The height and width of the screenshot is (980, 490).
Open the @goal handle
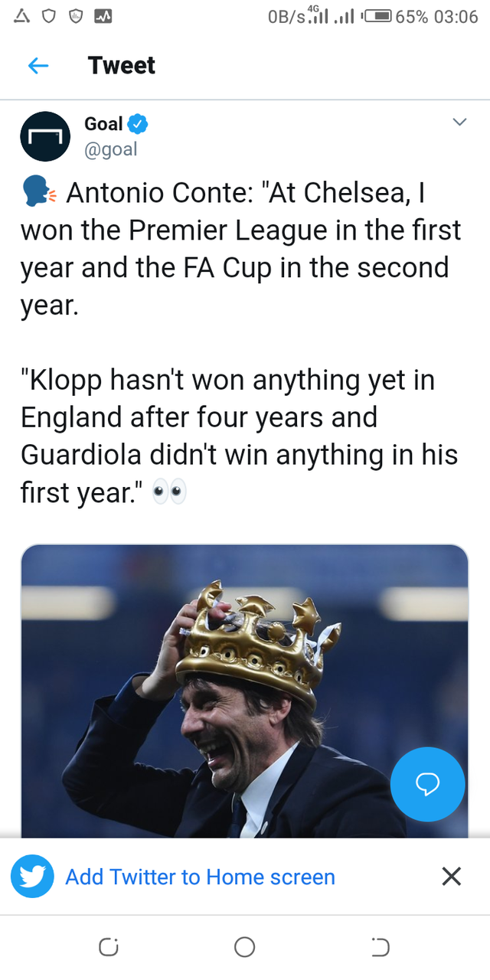110,149
